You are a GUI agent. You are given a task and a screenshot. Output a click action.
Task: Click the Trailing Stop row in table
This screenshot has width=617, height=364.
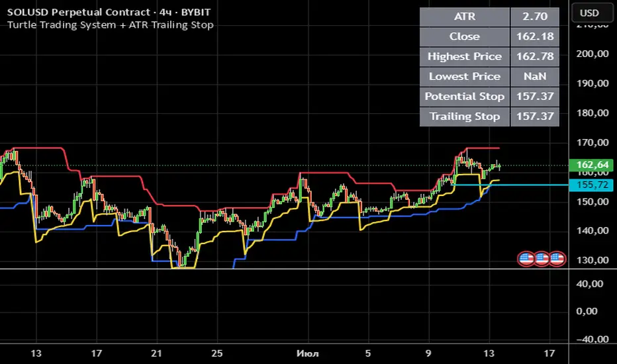pos(489,116)
